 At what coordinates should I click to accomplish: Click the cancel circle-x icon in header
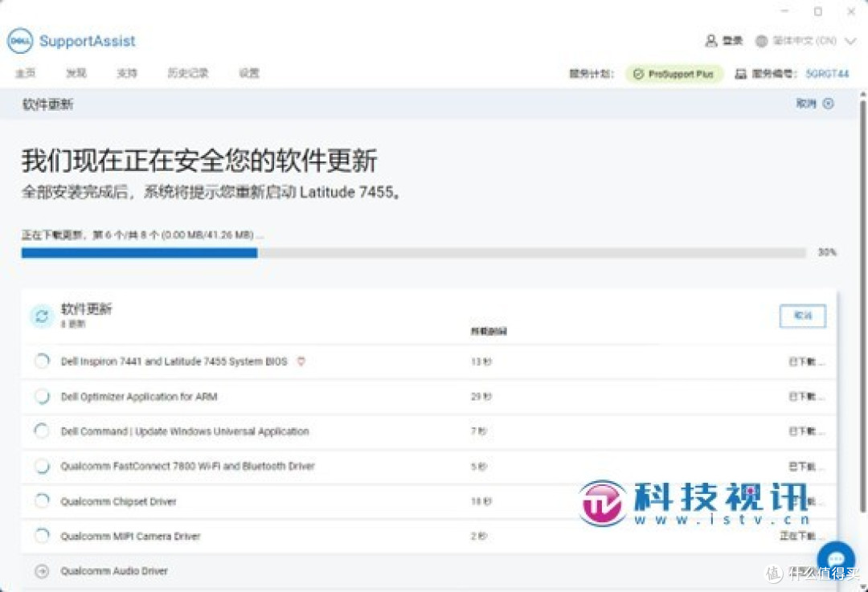click(x=829, y=104)
